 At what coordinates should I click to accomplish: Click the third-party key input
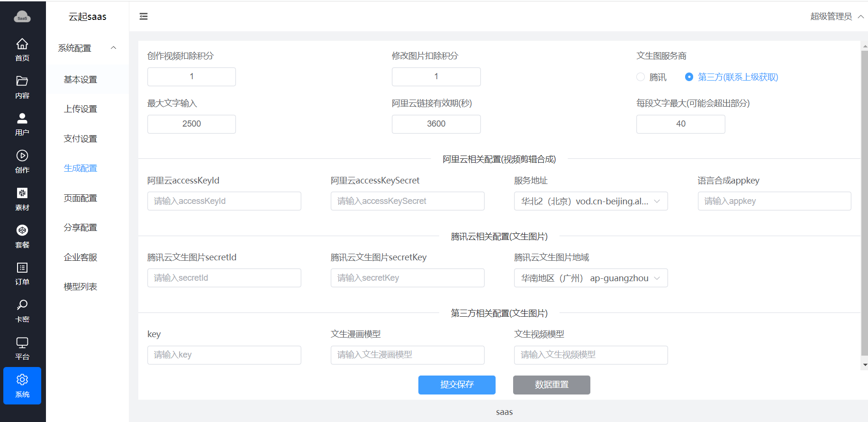coord(224,355)
